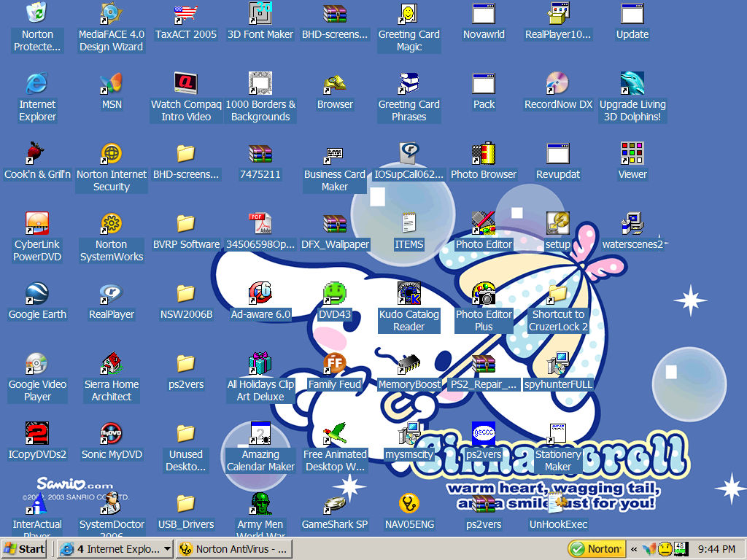Open the 34506598Op PDF document
747x560 pixels.
[x=260, y=223]
